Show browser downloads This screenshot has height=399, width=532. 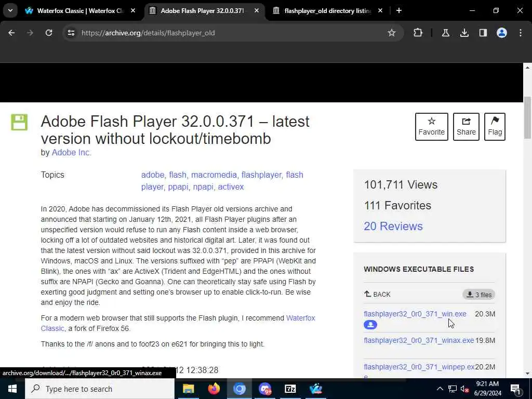click(x=464, y=33)
